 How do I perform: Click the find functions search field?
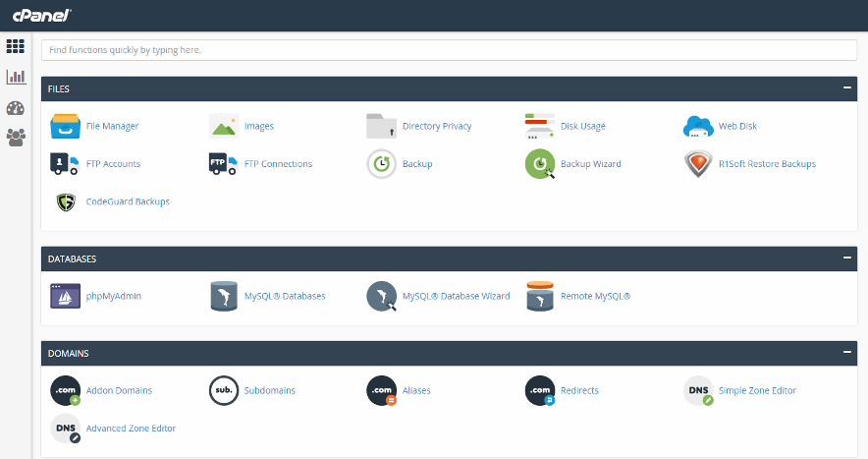[449, 50]
